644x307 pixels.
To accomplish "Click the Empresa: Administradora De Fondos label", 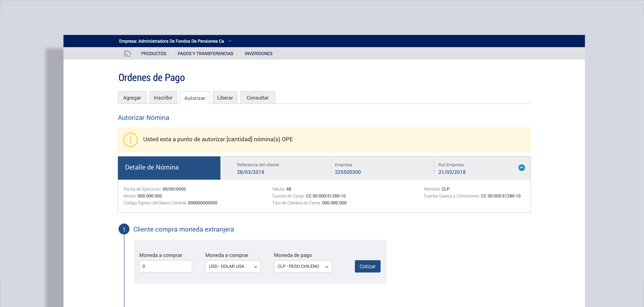I will pyautogui.click(x=172, y=41).
